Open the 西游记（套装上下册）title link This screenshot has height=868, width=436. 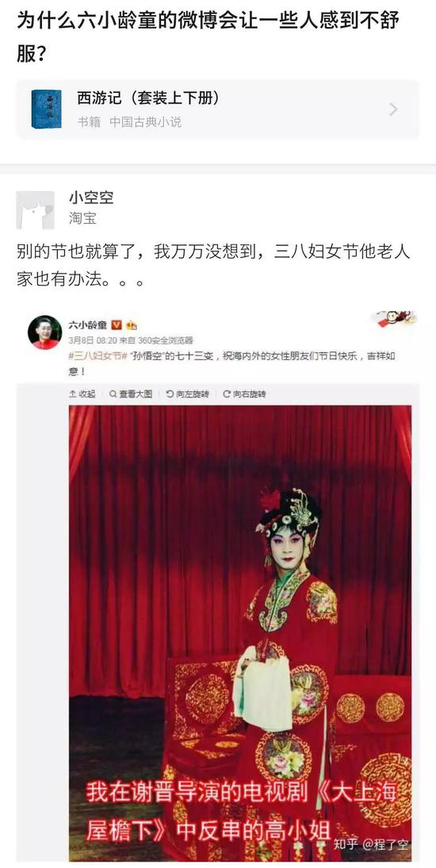[148, 98]
